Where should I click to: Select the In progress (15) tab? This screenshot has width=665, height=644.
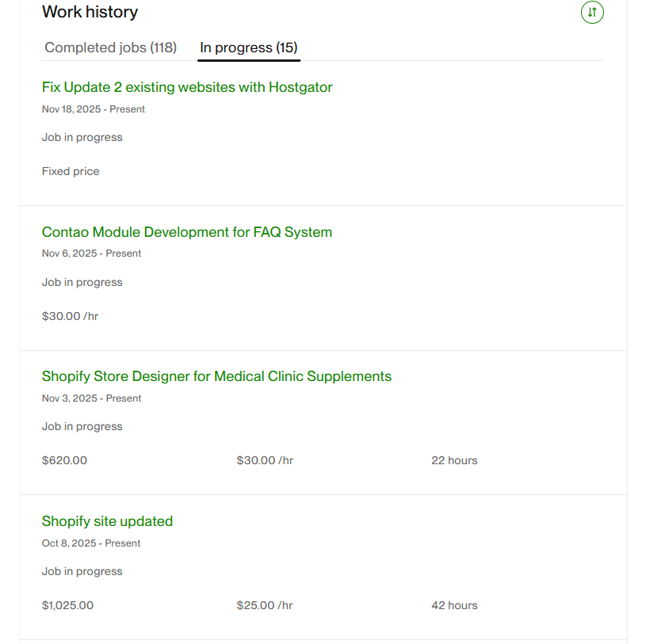[248, 48]
